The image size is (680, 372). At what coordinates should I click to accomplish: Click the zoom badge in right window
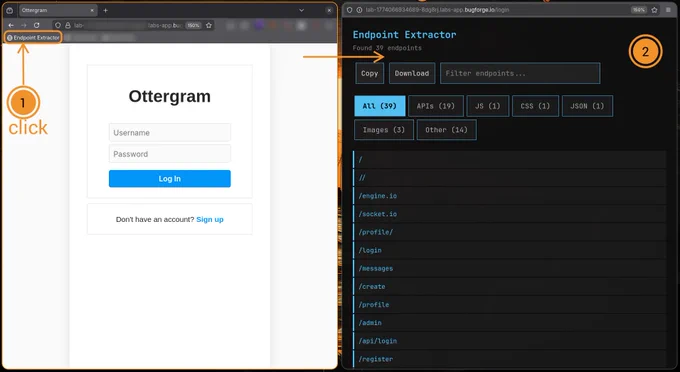pos(638,10)
